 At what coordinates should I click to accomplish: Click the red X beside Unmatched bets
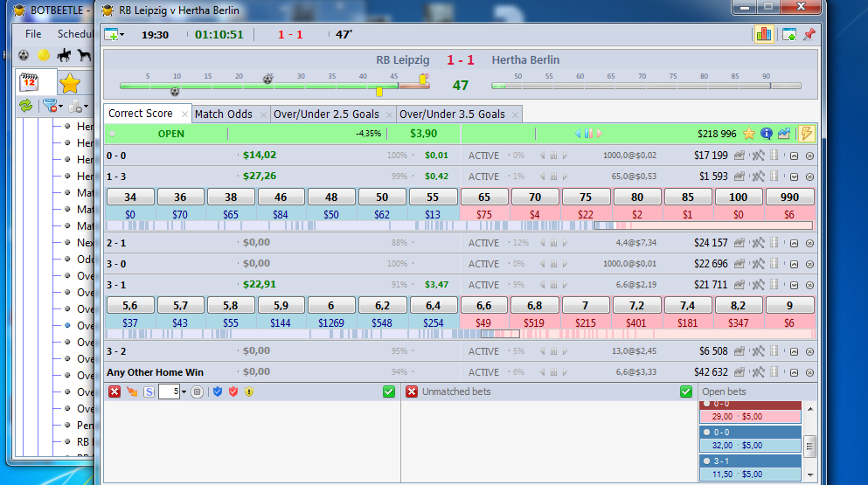[412, 391]
